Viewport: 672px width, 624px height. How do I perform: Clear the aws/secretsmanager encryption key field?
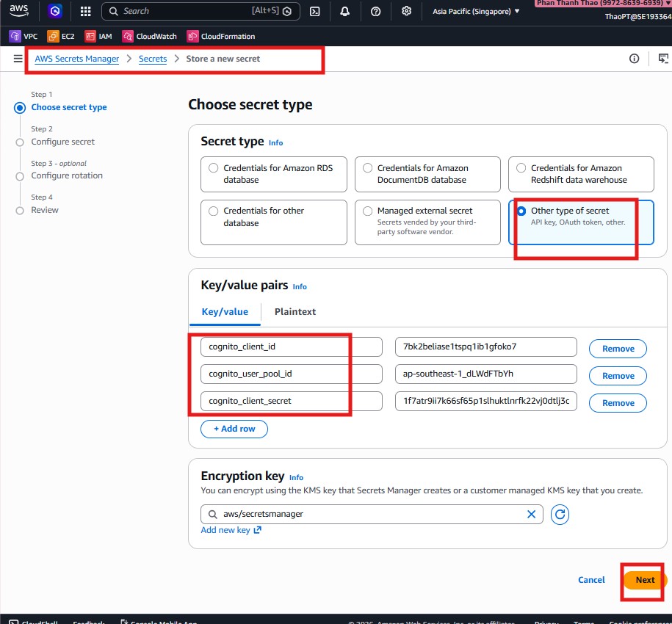[x=531, y=515]
